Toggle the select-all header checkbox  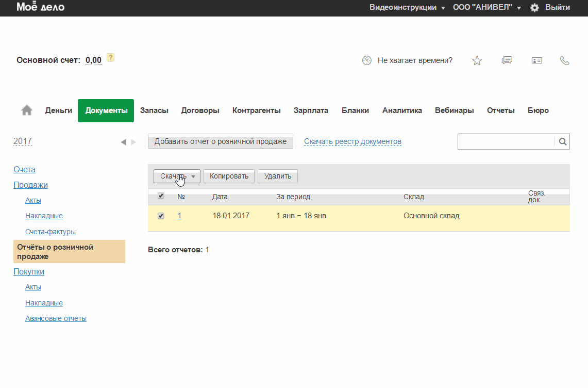161,196
